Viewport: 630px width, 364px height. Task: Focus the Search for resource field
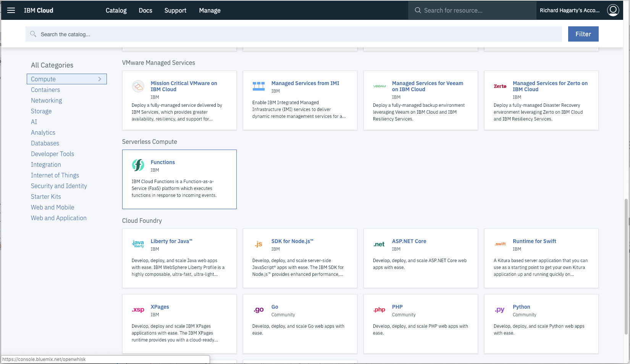click(x=472, y=10)
